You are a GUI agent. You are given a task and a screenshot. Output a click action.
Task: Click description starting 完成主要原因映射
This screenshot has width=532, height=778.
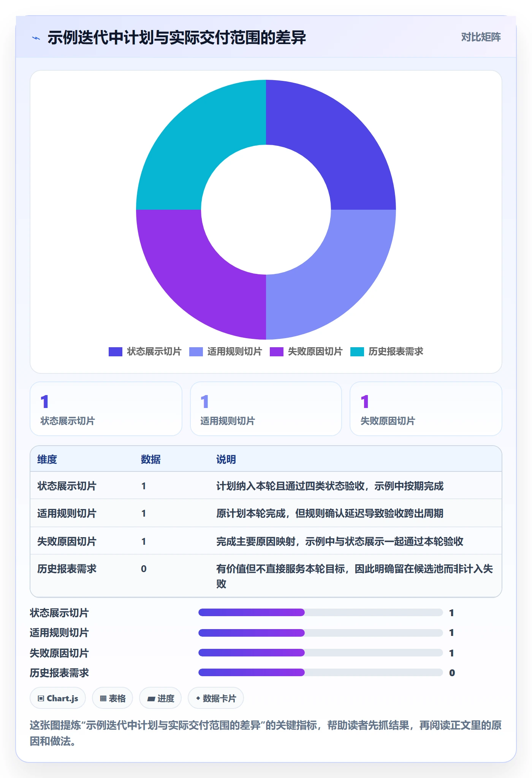[x=340, y=541]
